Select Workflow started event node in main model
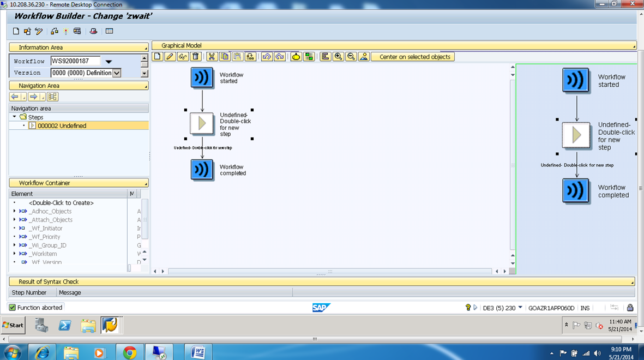Screen dimensions: 644x360 [x=202, y=77]
